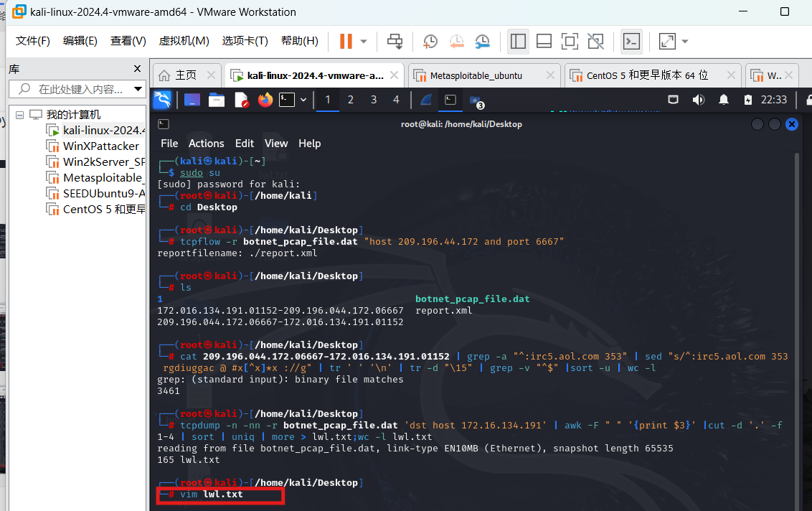The height and width of the screenshot is (511, 812).
Task: Click the show desktop icon in Kali panel
Action: 192,100
